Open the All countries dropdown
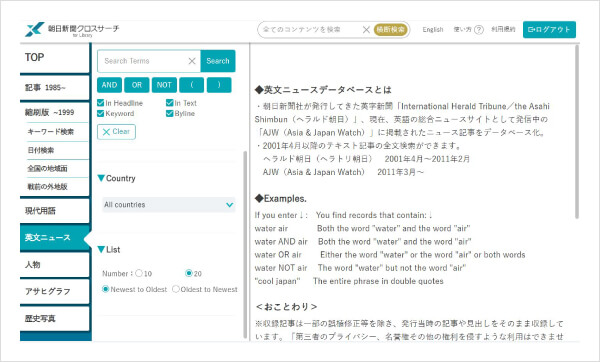 click(168, 205)
